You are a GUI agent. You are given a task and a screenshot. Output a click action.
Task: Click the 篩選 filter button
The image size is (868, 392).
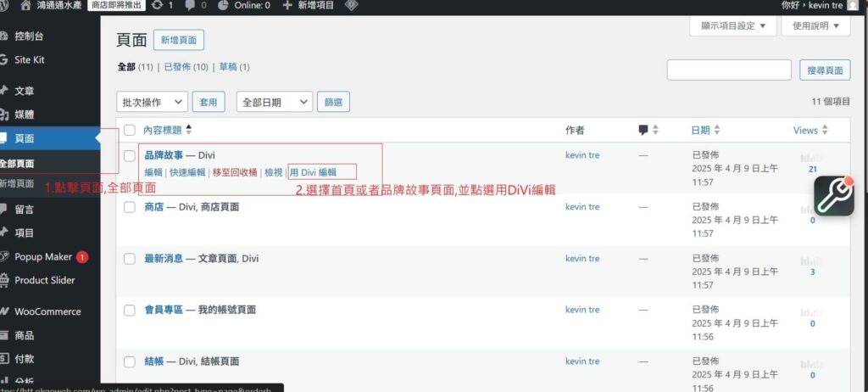pos(333,102)
